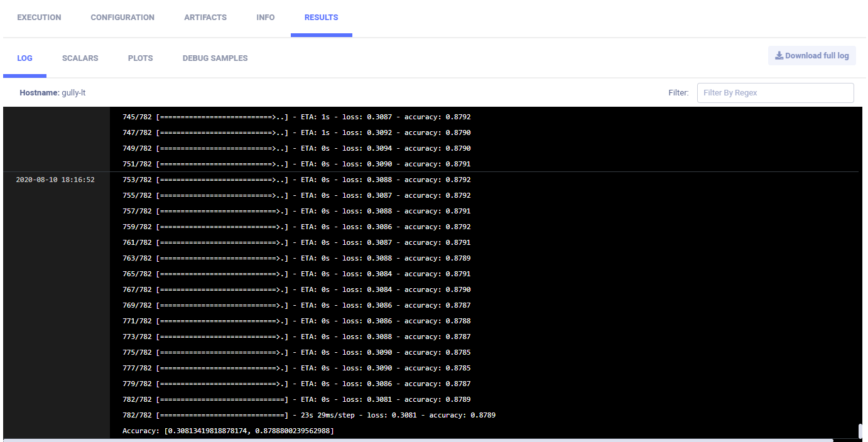868x442 pixels.
Task: Select the final Accuracy result line
Action: 228,431
